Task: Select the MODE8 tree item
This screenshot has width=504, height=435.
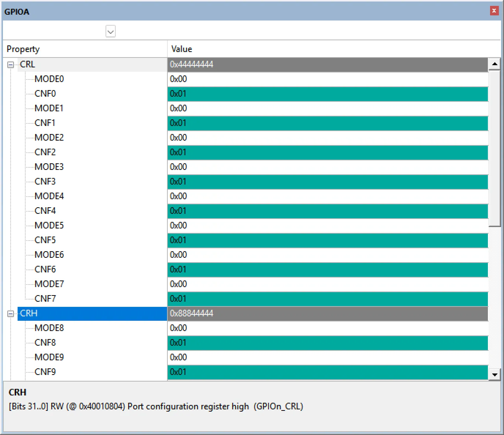Action: pos(49,328)
